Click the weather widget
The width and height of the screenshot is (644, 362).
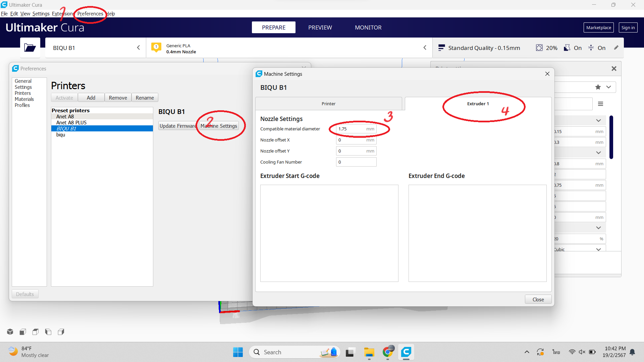pos(29,352)
